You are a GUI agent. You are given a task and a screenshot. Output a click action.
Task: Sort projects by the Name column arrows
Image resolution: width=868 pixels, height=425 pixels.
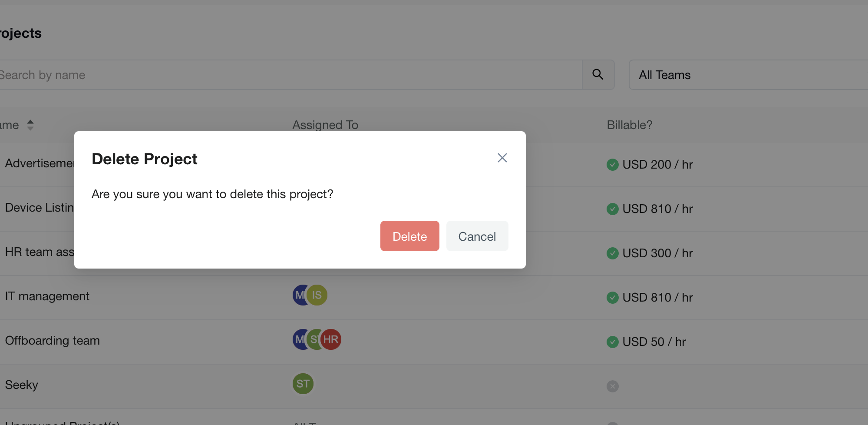coord(30,125)
